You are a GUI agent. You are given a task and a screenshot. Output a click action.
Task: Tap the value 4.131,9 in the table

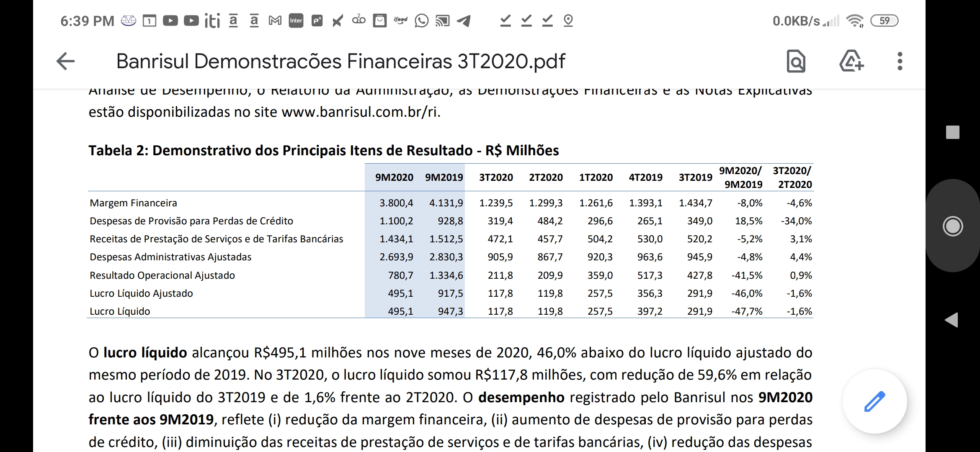coord(446,203)
